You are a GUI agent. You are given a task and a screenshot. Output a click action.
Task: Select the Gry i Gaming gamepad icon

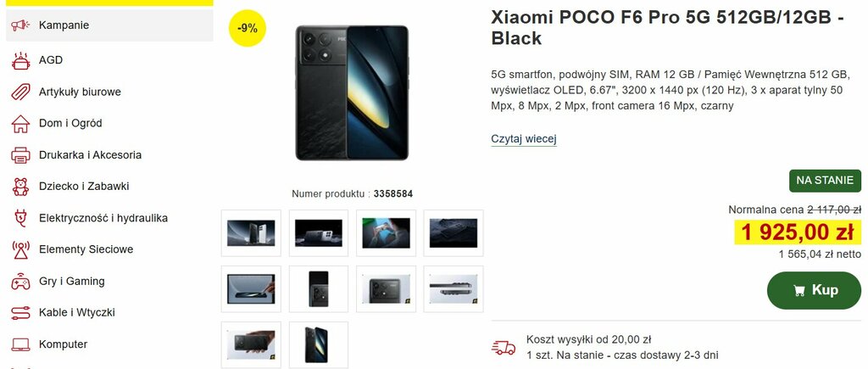[x=20, y=282]
